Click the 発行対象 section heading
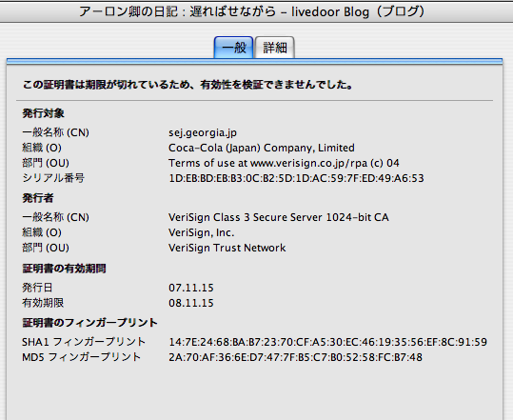The image size is (513, 420). click(43, 113)
